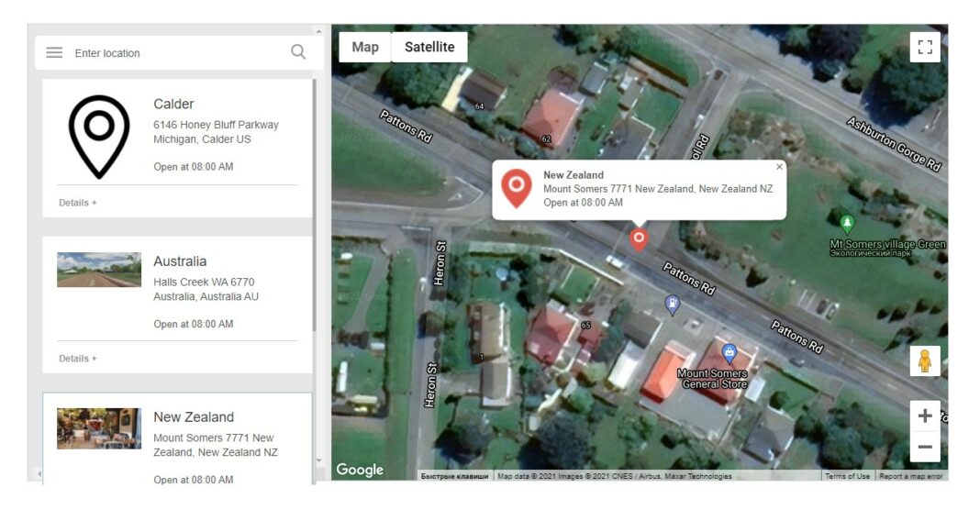Close the New Zealand info popup
980x532 pixels.
(x=779, y=167)
